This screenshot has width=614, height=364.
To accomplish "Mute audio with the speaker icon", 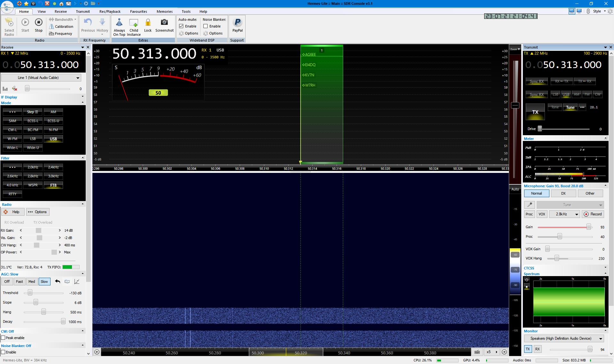I will pyautogui.click(x=14, y=89).
